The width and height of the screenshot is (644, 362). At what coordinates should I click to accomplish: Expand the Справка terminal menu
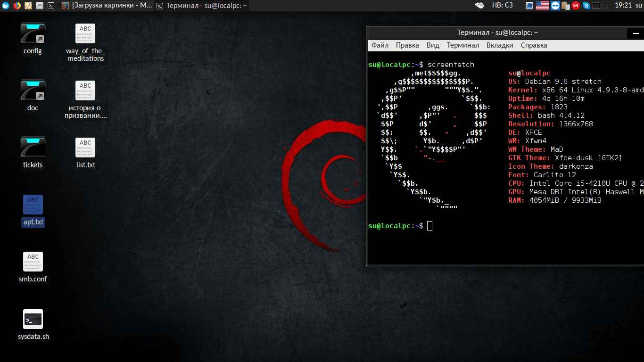pos(534,45)
